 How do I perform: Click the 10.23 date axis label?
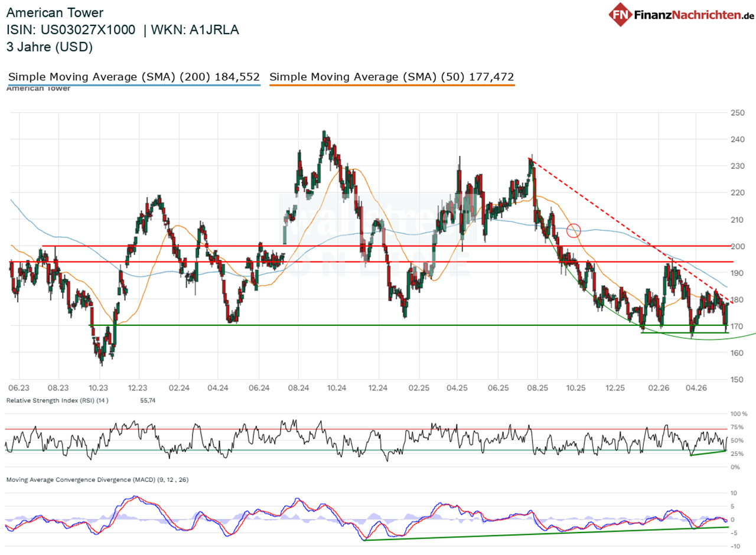pos(97,387)
